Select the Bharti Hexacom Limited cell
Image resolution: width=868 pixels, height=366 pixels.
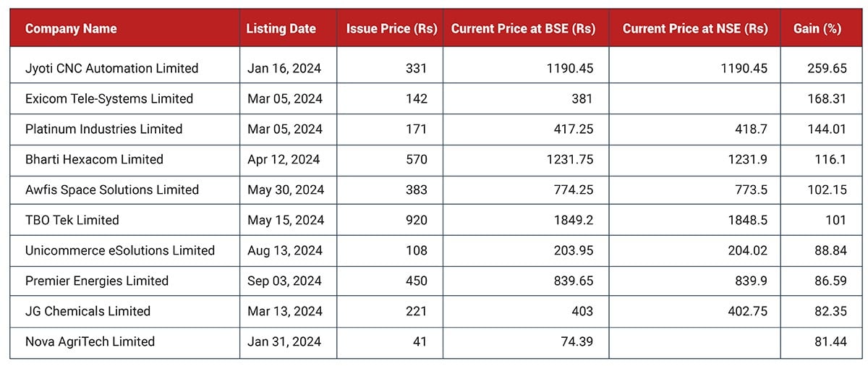(x=94, y=159)
